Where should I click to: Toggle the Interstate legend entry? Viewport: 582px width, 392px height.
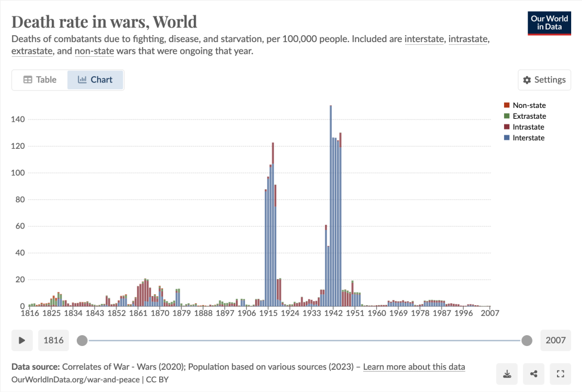coord(528,137)
